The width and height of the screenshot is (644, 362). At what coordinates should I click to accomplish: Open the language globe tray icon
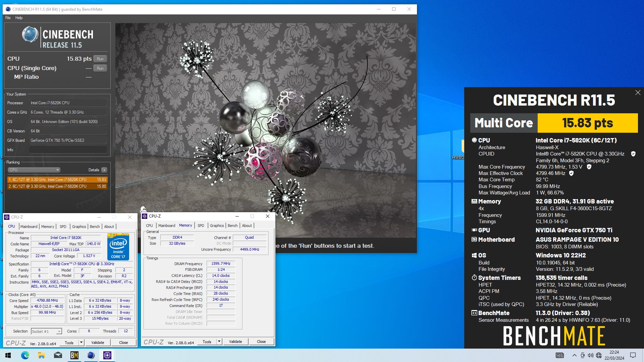pos(599,355)
